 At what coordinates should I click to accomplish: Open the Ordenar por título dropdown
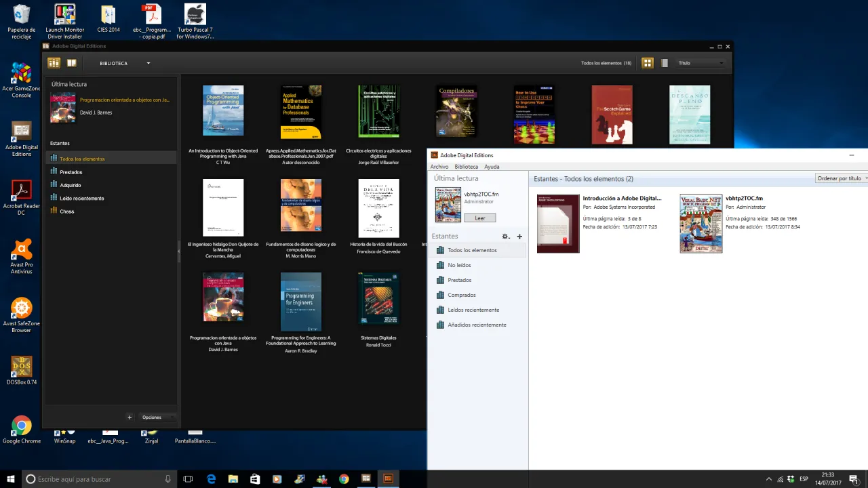(x=840, y=178)
